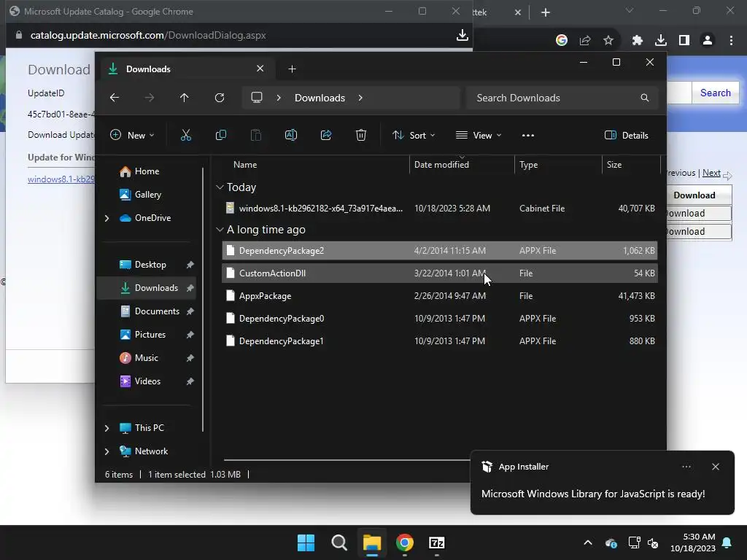Expand Network in navigation pane
Viewport: 747px width, 560px height.
coord(107,451)
